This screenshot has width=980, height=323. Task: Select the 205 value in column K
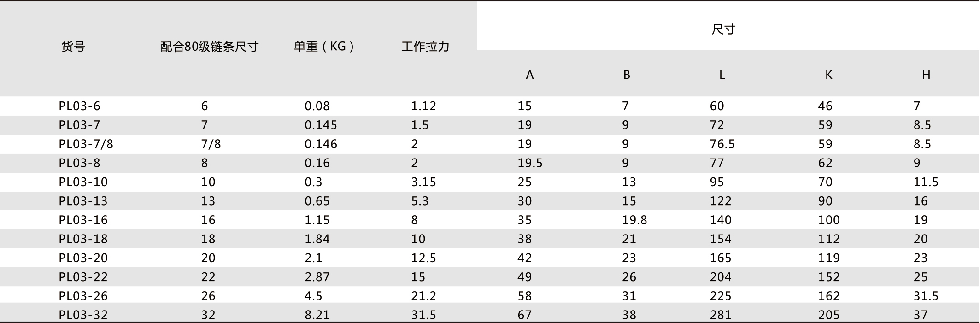(x=829, y=315)
